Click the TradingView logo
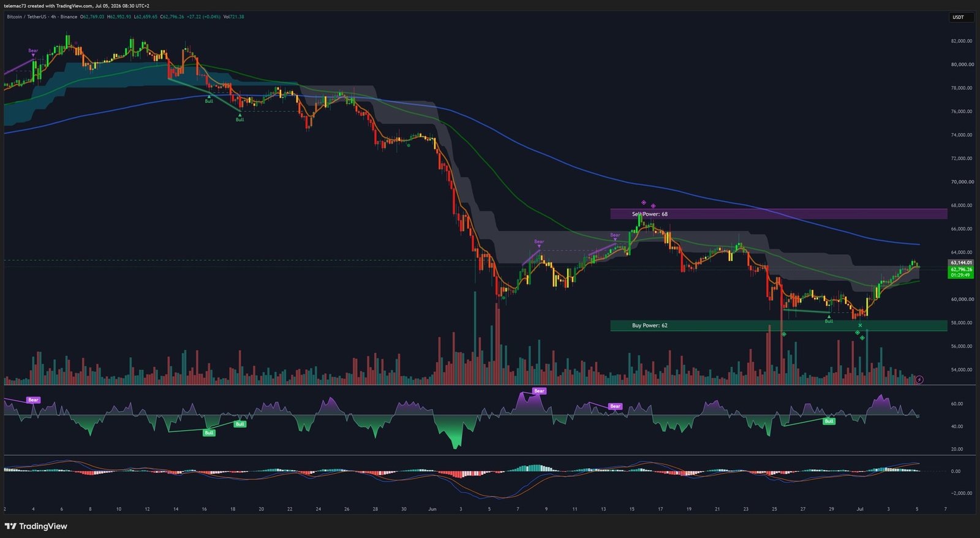Image resolution: width=980 pixels, height=538 pixels. pyautogui.click(x=36, y=526)
